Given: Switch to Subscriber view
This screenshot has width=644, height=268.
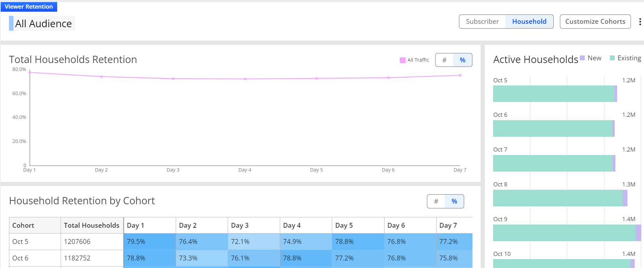Looking at the screenshot, I should tap(482, 21).
